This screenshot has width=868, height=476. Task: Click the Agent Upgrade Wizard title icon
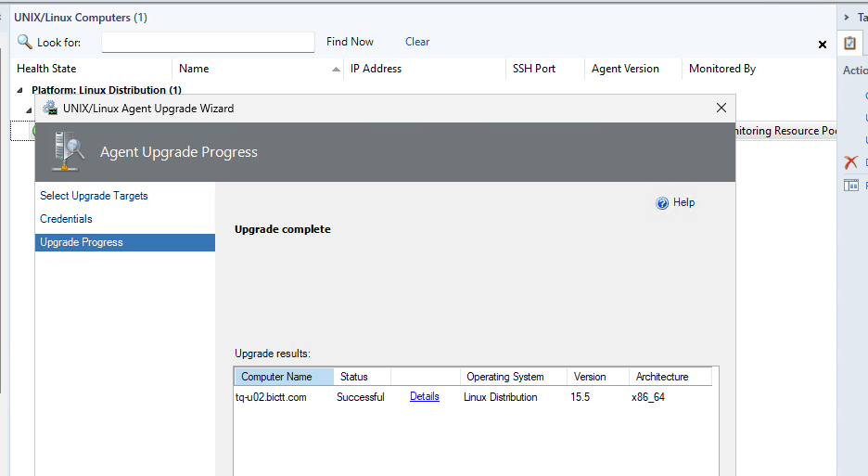coord(50,109)
